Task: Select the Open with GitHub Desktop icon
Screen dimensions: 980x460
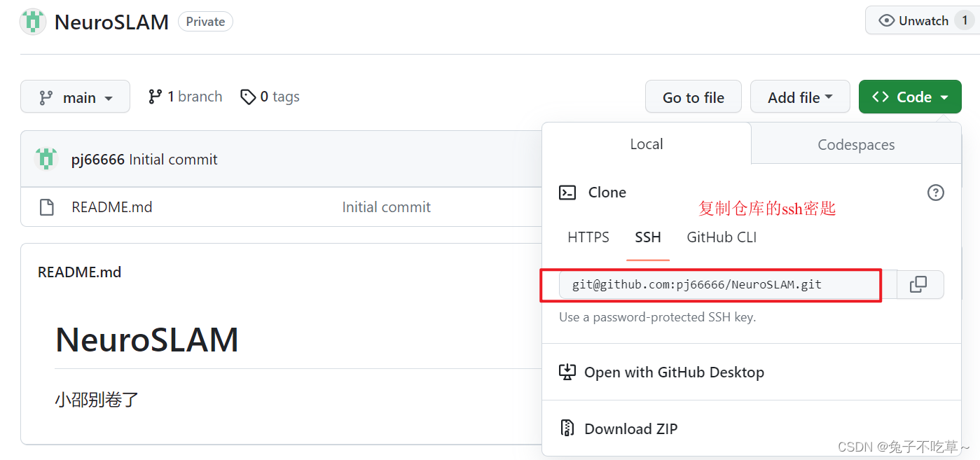Action: point(567,372)
